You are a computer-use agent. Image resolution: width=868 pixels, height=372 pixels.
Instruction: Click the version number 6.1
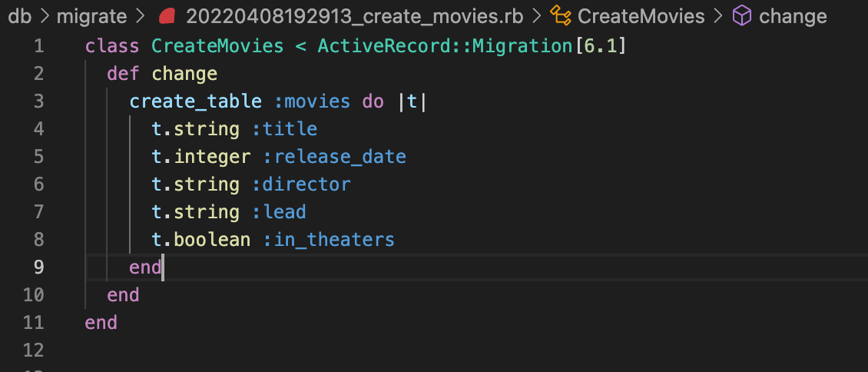599,46
